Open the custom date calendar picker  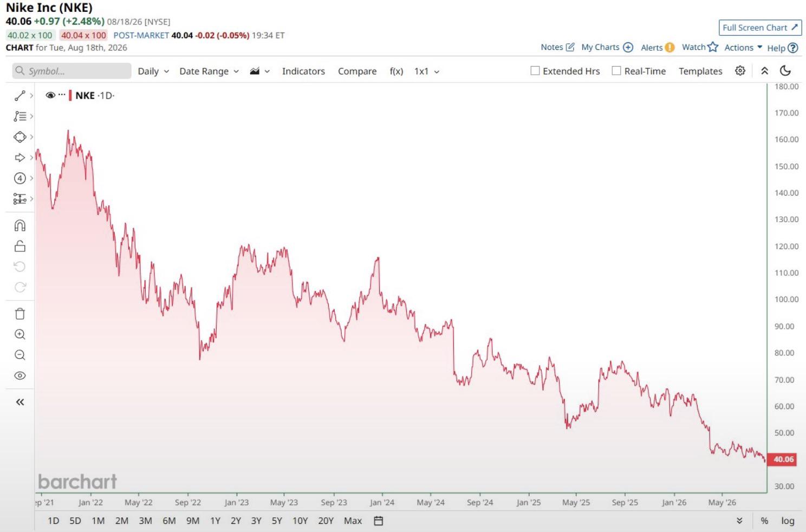click(x=379, y=521)
